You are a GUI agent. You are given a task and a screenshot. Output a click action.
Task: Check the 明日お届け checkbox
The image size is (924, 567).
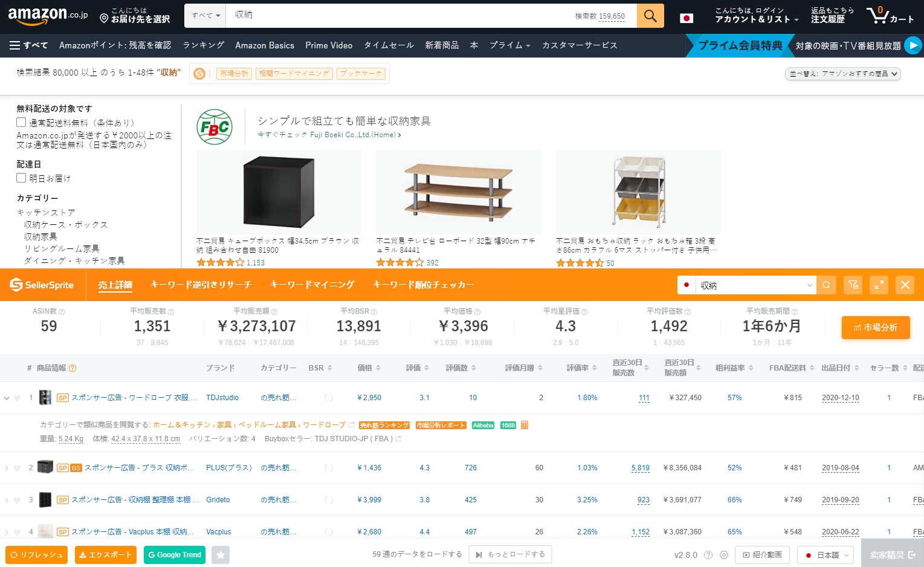click(x=21, y=178)
